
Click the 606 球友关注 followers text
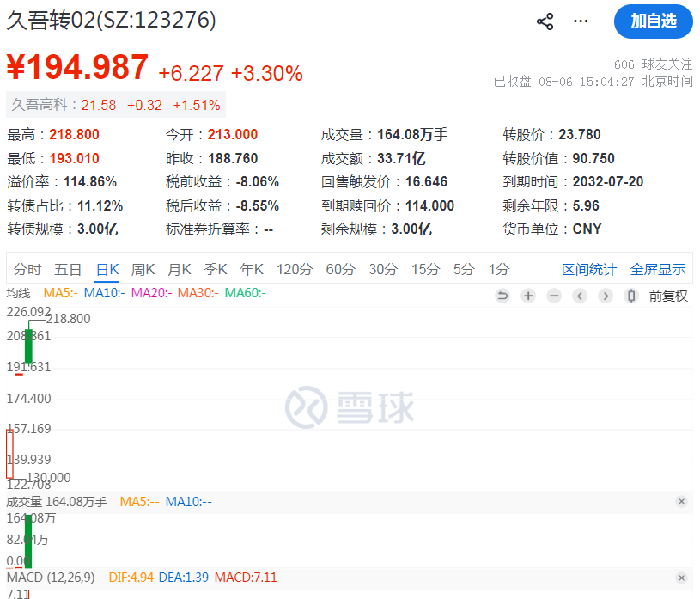[x=653, y=64]
